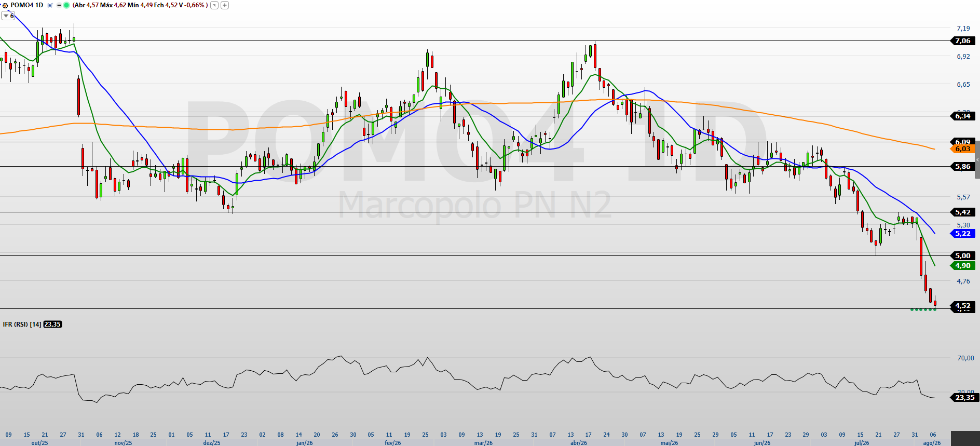Toggle the green status circle in chart header
This screenshot has width=980, height=446.
point(66,5)
